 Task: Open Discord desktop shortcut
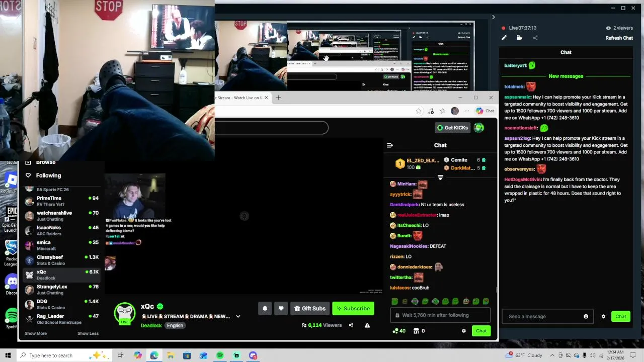tap(11, 285)
